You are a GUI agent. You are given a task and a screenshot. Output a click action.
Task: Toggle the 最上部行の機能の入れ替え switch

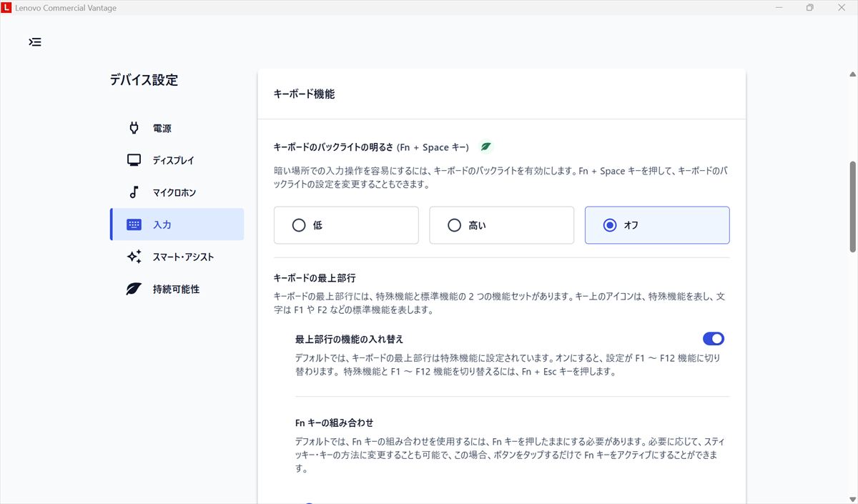(713, 339)
